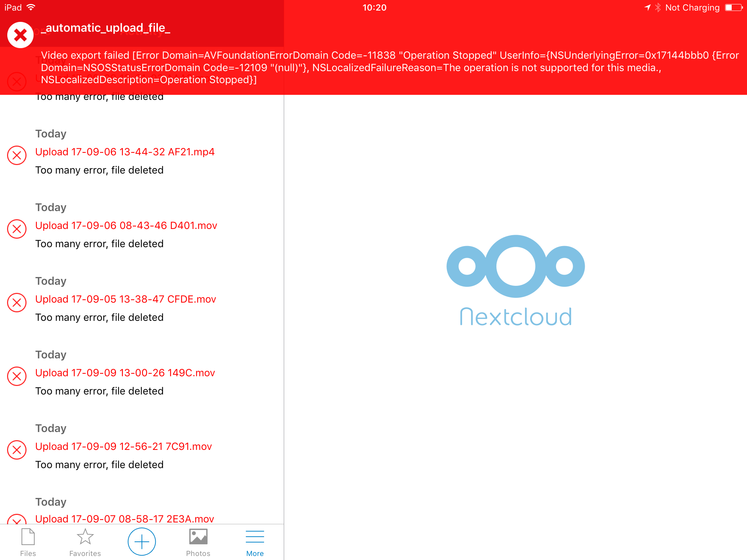Open the Favorites tab
The width and height of the screenshot is (747, 560).
(x=85, y=542)
